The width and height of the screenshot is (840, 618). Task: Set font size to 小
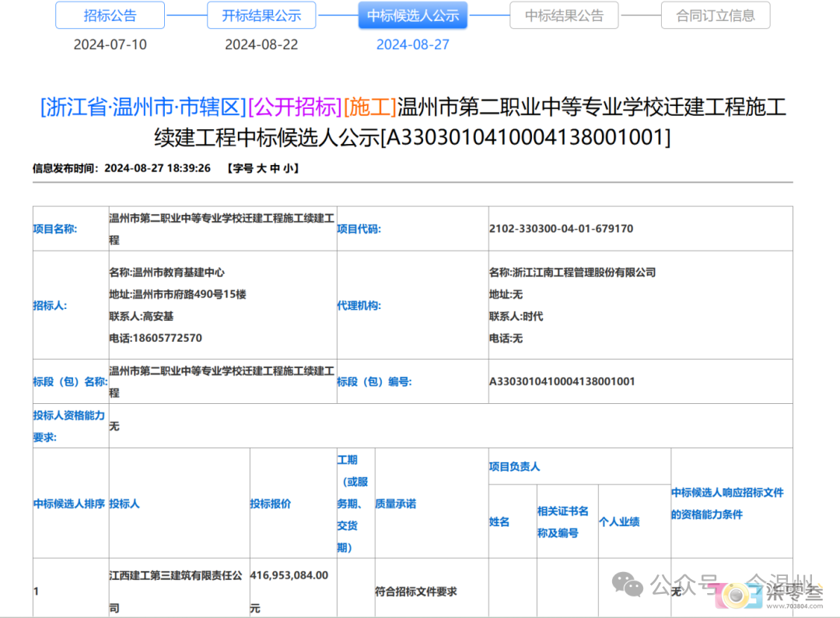(x=288, y=168)
